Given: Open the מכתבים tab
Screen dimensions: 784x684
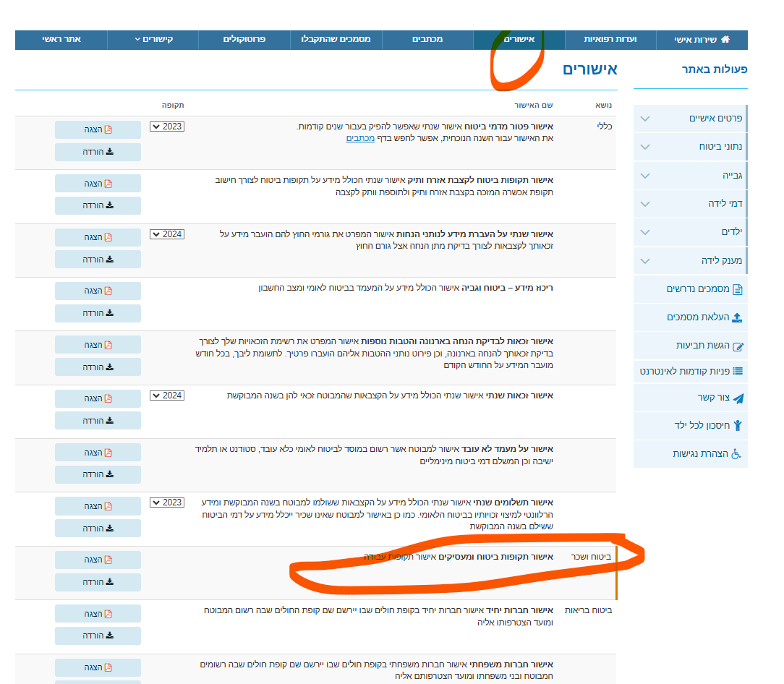Looking at the screenshot, I should pyautogui.click(x=427, y=40).
